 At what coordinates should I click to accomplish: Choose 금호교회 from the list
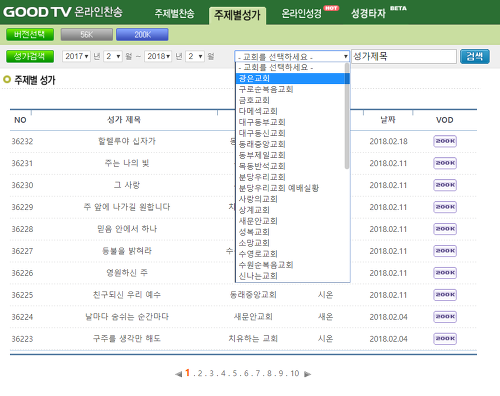pyautogui.click(x=290, y=100)
